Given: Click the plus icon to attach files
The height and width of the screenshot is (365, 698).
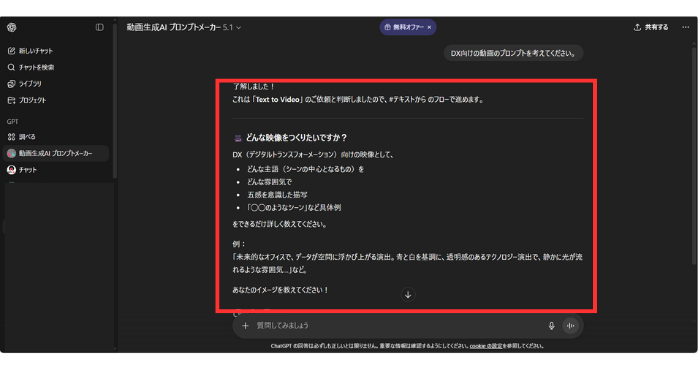Looking at the screenshot, I should pyautogui.click(x=245, y=326).
